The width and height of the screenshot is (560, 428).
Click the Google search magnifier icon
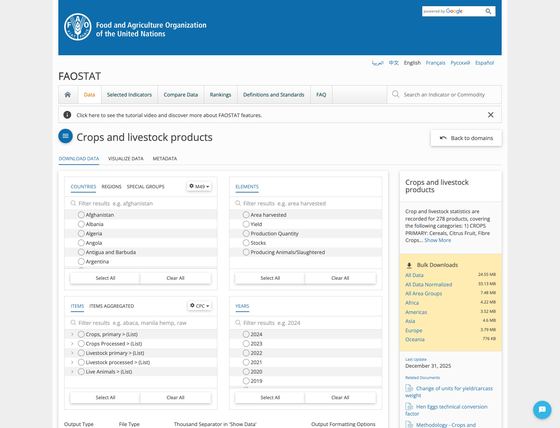[x=488, y=11]
